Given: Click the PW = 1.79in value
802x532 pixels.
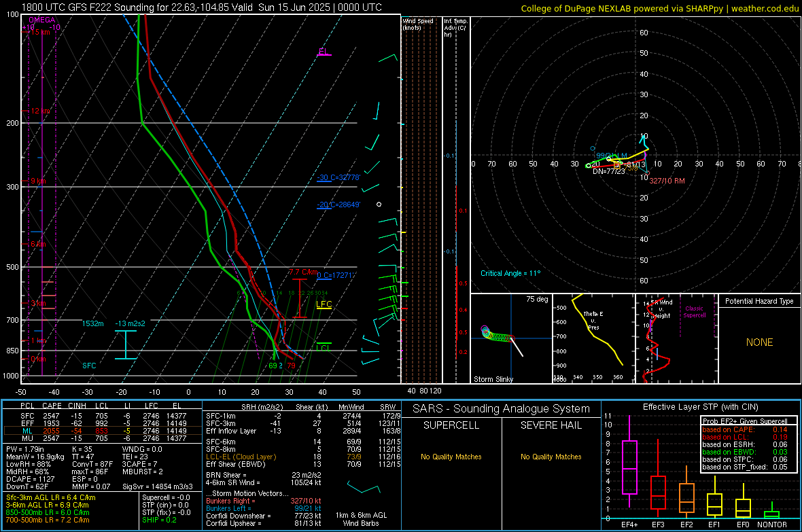Looking at the screenshot, I should 25,449.
